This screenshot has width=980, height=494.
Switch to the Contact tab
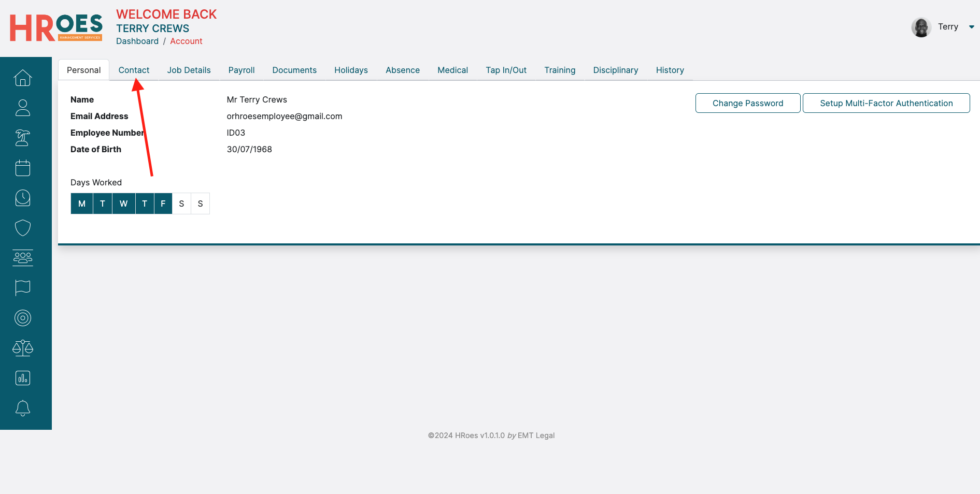tap(134, 70)
